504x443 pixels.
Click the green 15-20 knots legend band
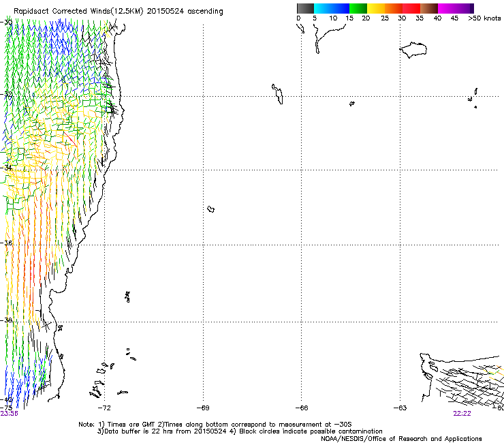pyautogui.click(x=358, y=8)
